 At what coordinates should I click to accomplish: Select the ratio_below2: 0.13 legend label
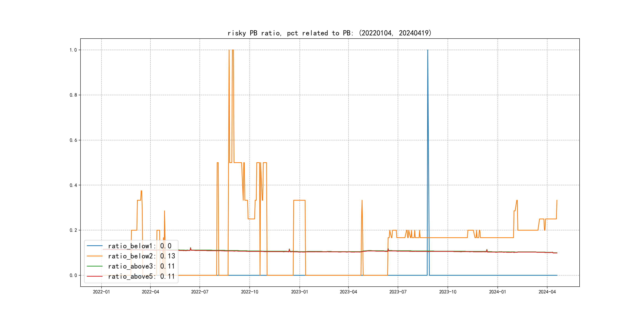pos(141,256)
